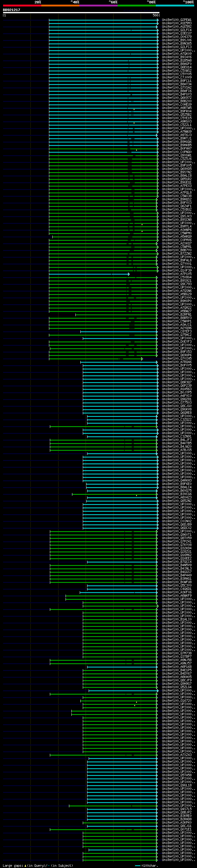This screenshot has width=197, height=868.
Task: Click the purple ~60% identity legend bar
Action: click(x=99, y=6)
